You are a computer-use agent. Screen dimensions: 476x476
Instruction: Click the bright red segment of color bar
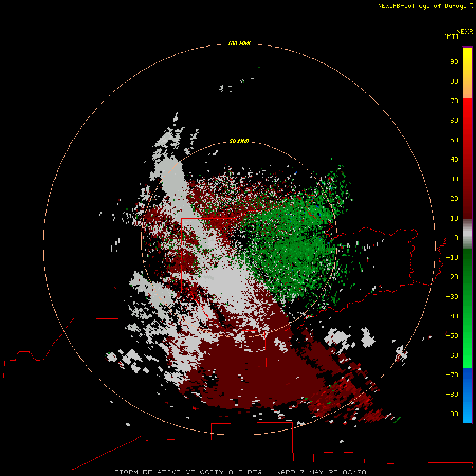coord(467,159)
